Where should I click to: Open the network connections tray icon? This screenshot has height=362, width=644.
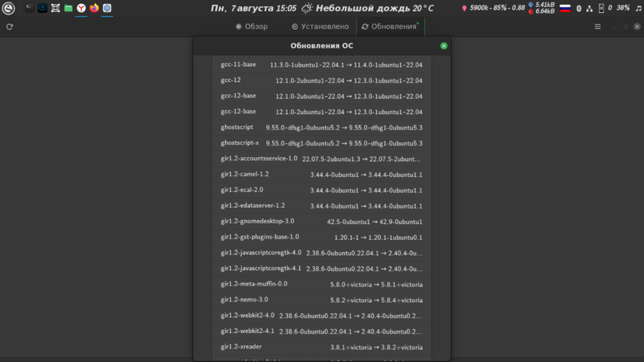click(x=589, y=8)
